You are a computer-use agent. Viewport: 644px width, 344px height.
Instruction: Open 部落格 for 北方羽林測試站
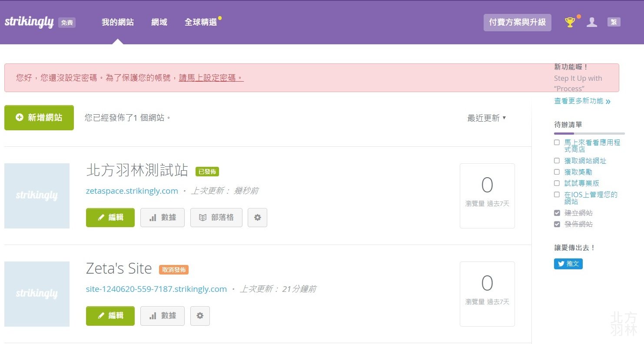coord(216,218)
